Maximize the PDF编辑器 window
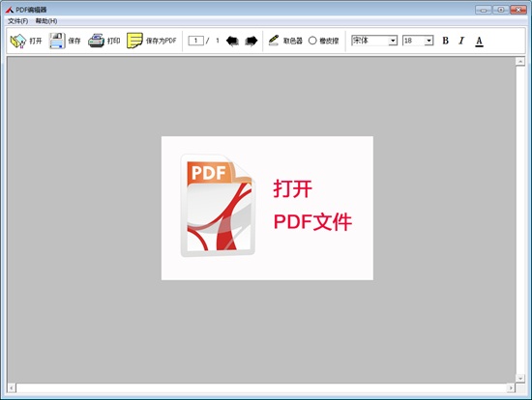 [501, 10]
